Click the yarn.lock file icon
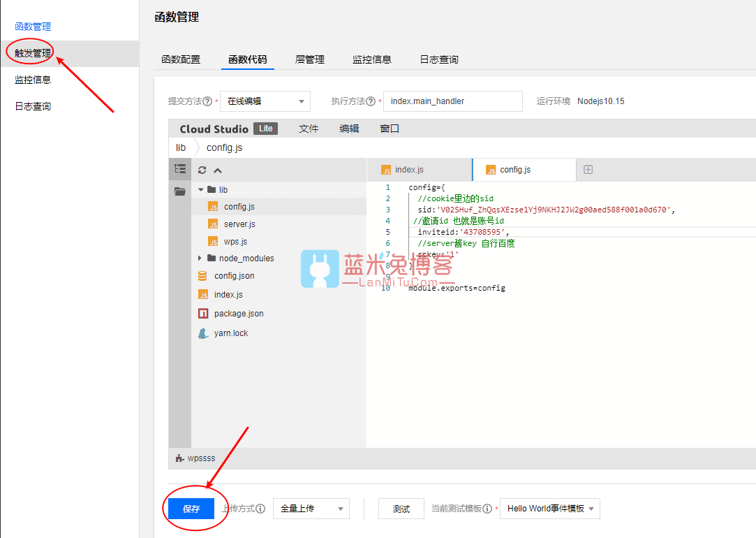Screen dimensions: 756x538 [203, 333]
